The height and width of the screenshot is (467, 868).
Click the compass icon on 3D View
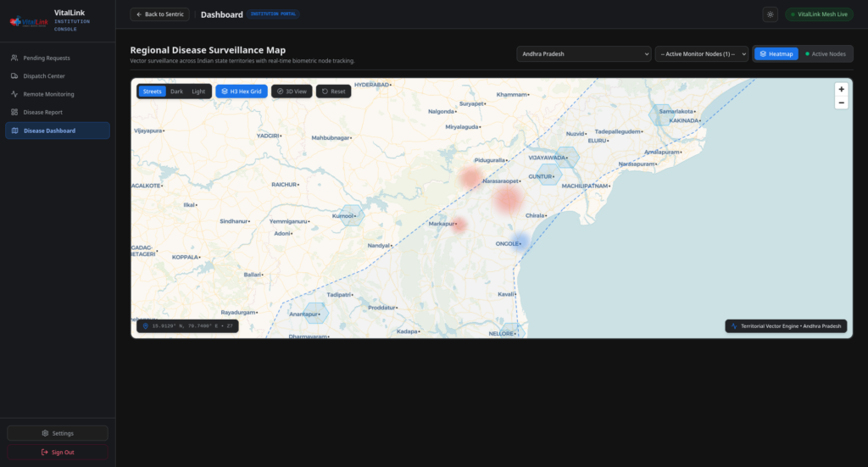(x=280, y=92)
